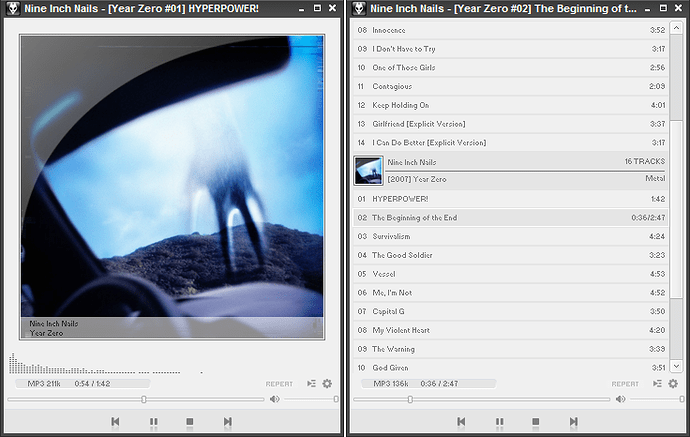Image resolution: width=690 pixels, height=437 pixels.
Task: Stop playback in the HYPERPOWER! window
Action: 190,422
